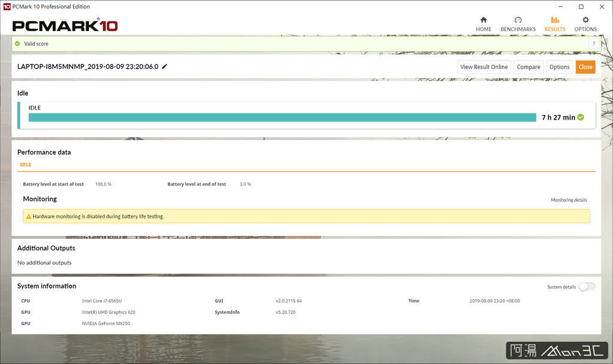Click the Valid score text
This screenshot has height=364, width=613.
click(36, 44)
